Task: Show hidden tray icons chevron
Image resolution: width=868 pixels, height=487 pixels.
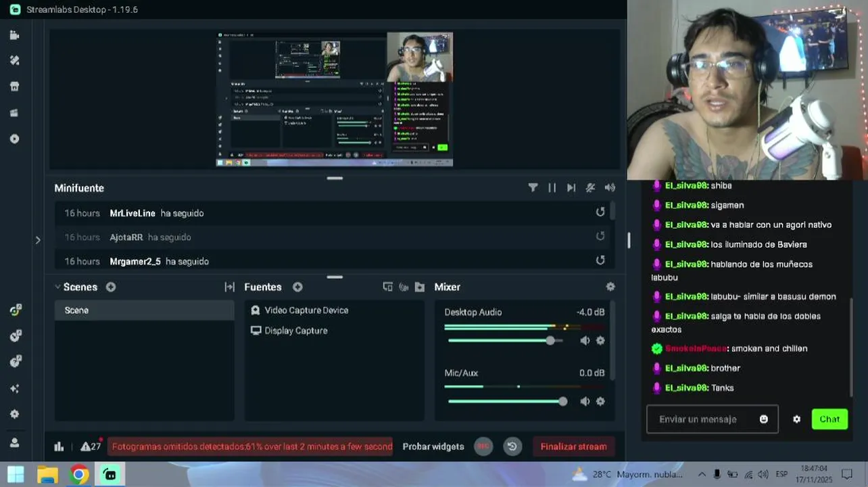Action: pyautogui.click(x=702, y=474)
